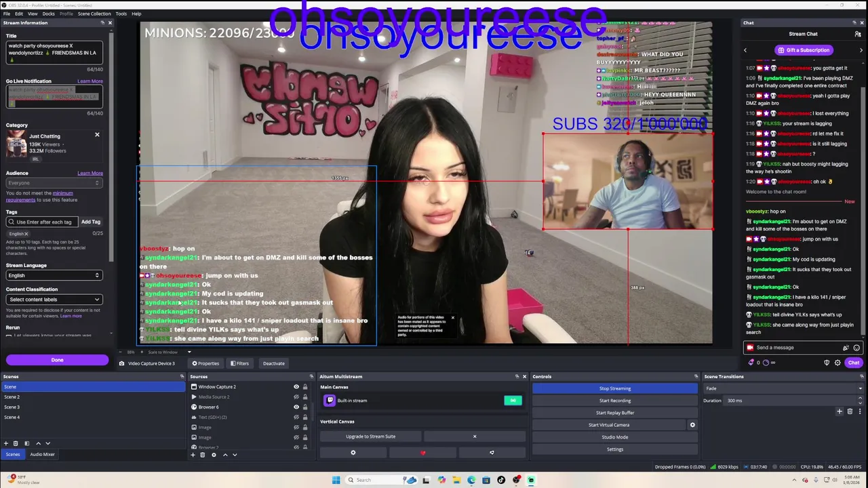Screen dimensions: 868x488
Task: Show the Text (GDI+) (2) source
Action: click(296, 418)
